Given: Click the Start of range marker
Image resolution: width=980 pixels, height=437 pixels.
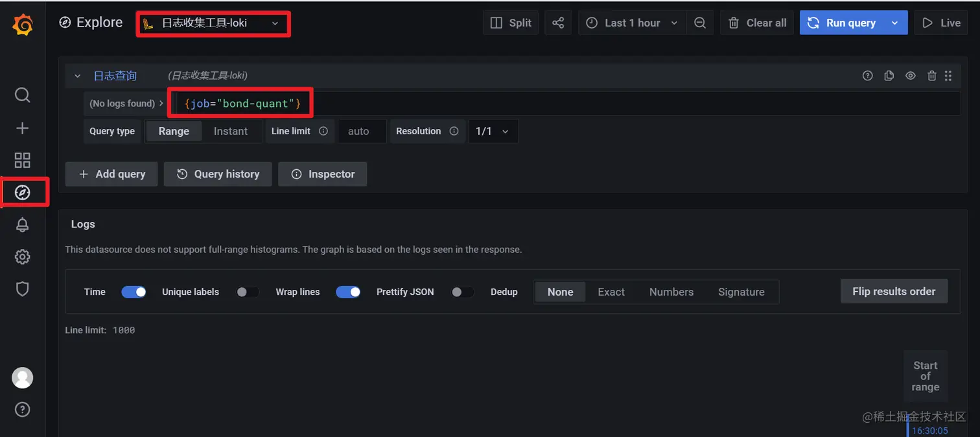Looking at the screenshot, I should coord(926,376).
